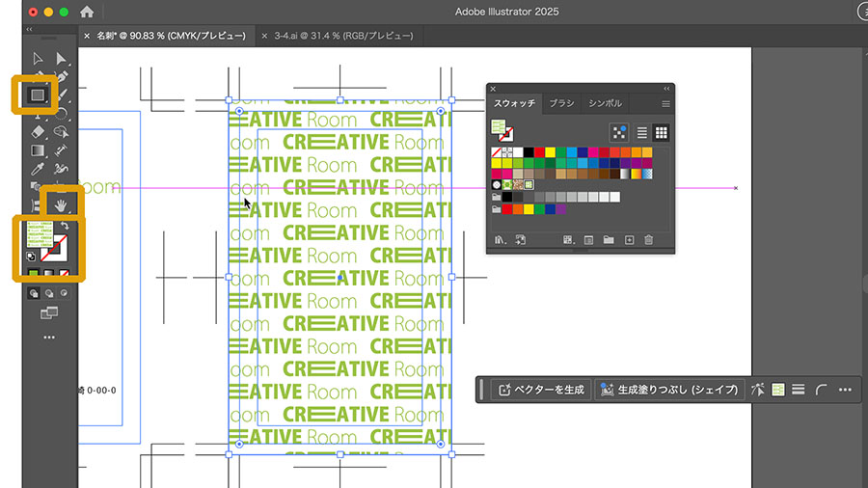This screenshot has width=868, height=488.
Task: Select the Eyedropper tool
Action: point(37,169)
